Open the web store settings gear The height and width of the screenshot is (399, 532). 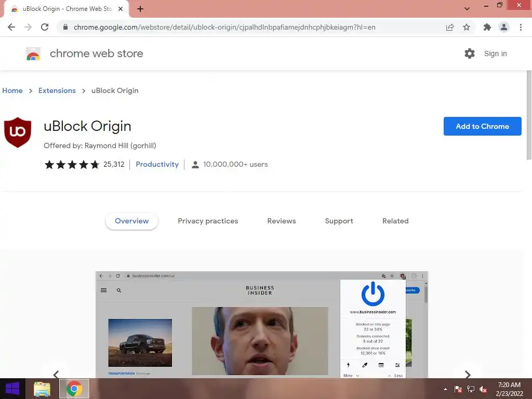click(x=470, y=54)
